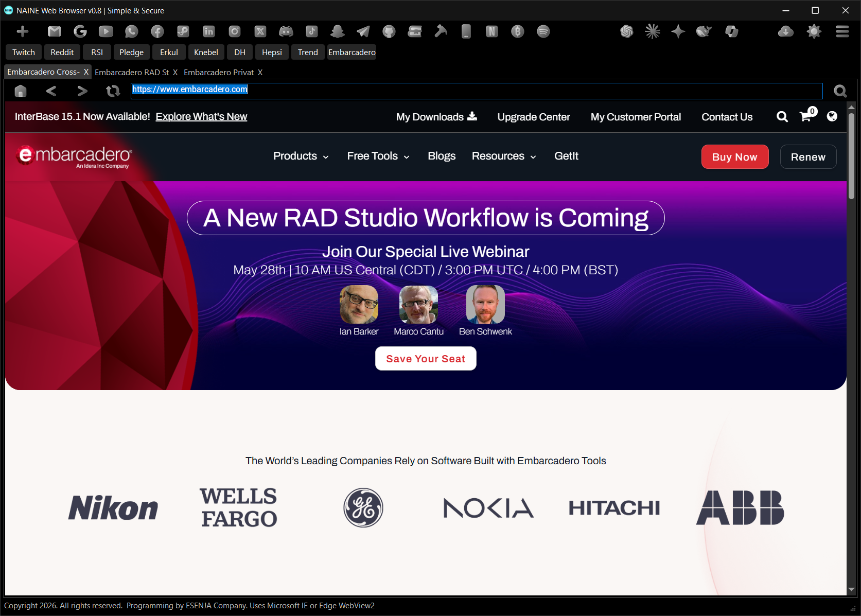This screenshot has height=616, width=861.
Task: Click the hammer shortcut icon
Action: tap(441, 31)
